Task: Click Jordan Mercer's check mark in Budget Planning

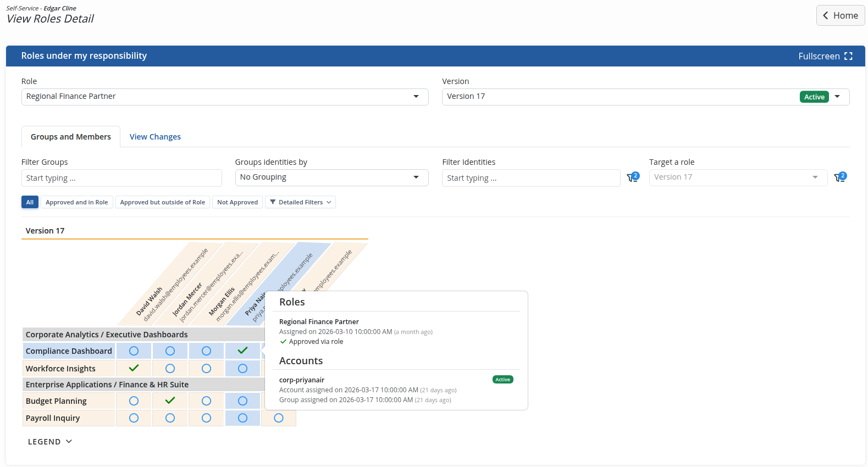Action: 170,401
